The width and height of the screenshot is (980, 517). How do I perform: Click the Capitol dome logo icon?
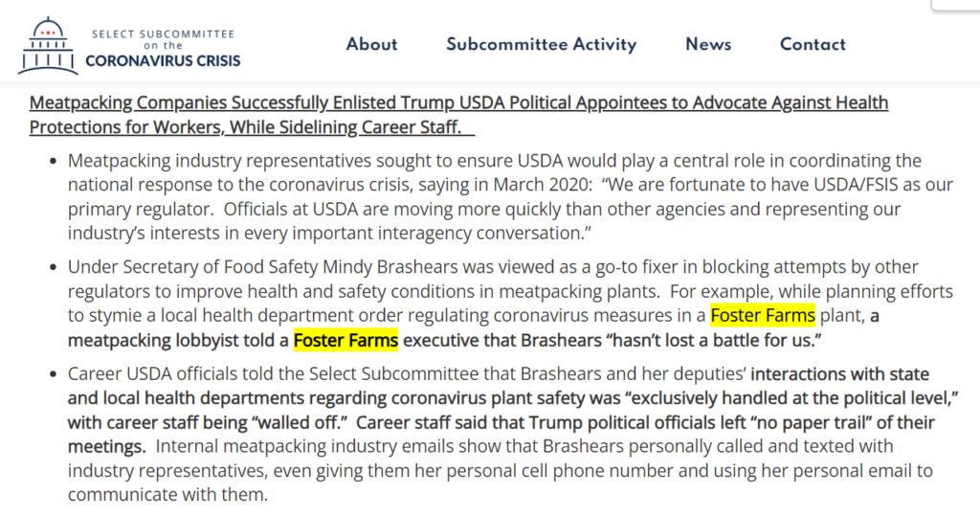tap(48, 46)
